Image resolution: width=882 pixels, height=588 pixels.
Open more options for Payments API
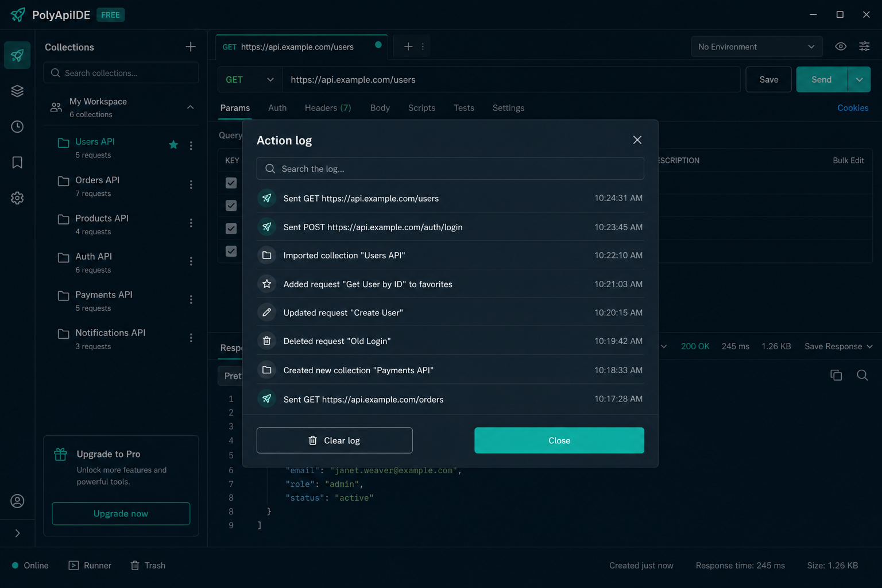pyautogui.click(x=191, y=299)
